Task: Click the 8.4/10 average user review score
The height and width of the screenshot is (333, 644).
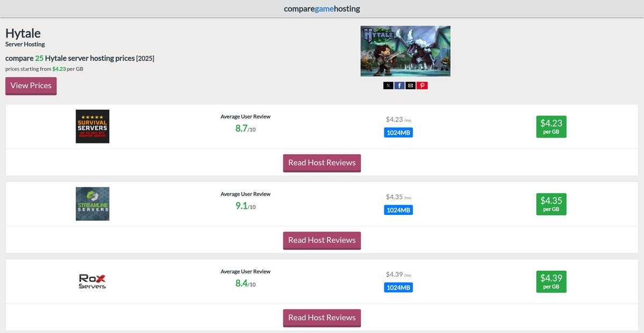Action: pos(245,283)
